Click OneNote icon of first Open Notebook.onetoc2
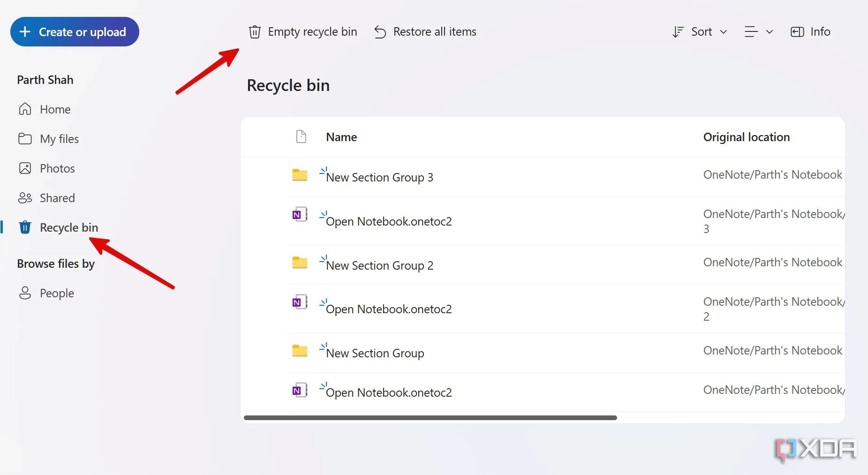Screen dimensions: 868x475 (300, 214)
